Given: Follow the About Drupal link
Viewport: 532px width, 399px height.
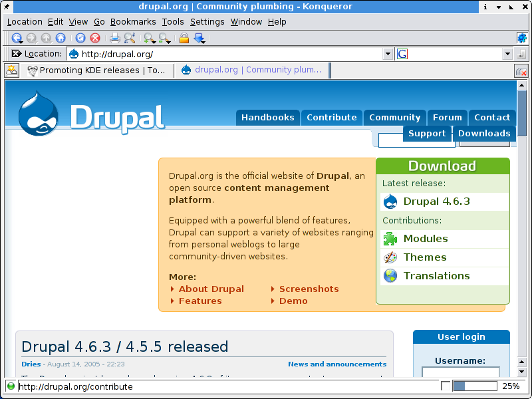Looking at the screenshot, I should pos(211,289).
